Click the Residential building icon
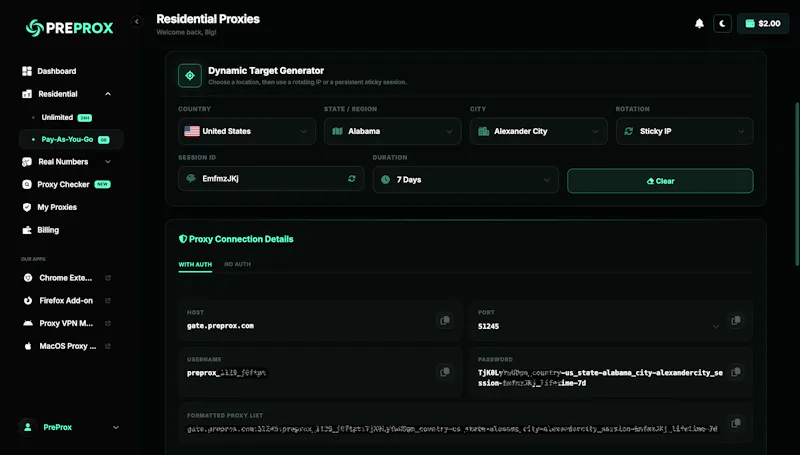Viewport: 800px width, 455px height. (27, 94)
